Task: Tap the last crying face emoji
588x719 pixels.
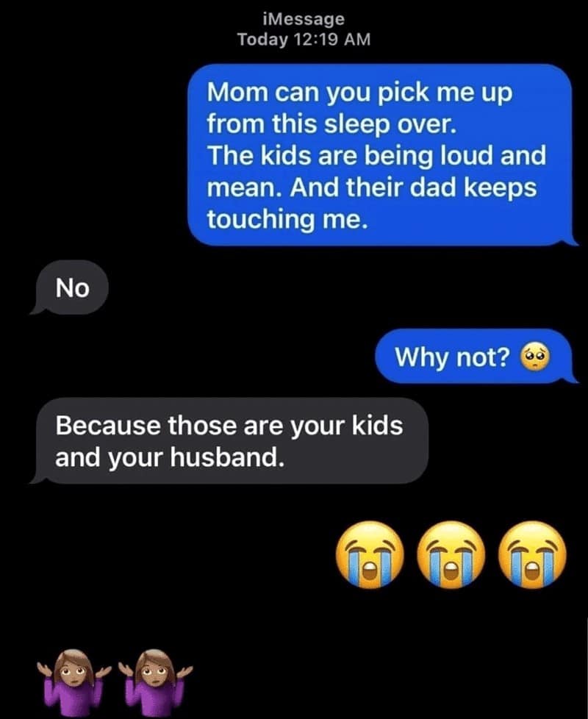Action: tap(532, 554)
